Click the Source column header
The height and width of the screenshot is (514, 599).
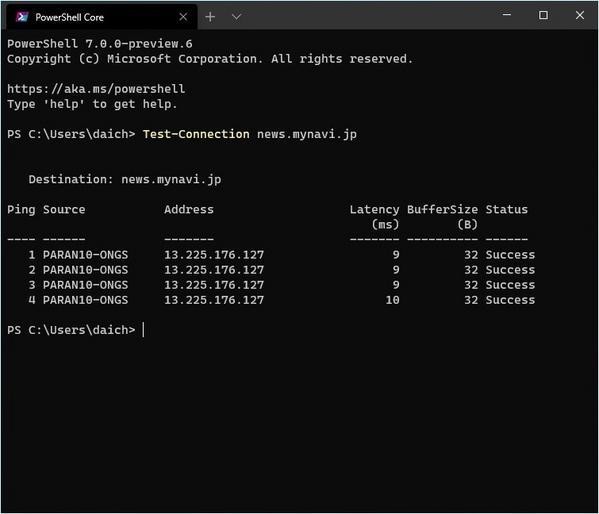[x=64, y=209]
